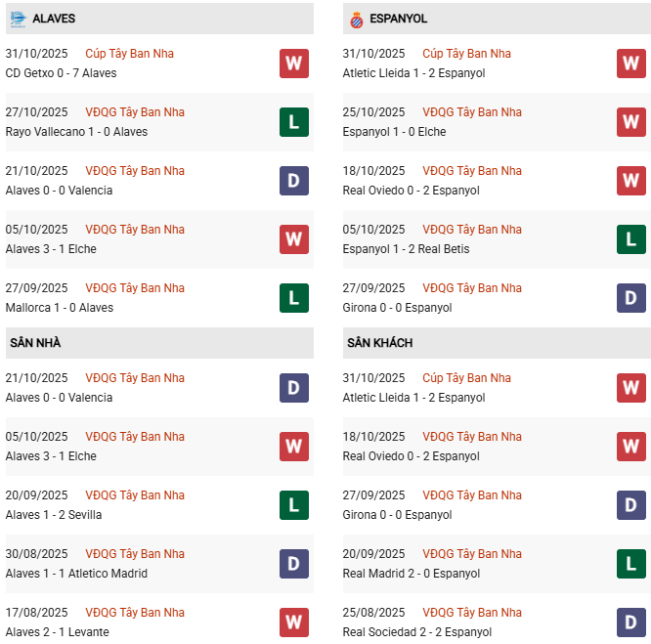Click W badge for Espanyol 1-0 Elche
The width and height of the screenshot is (651, 644).
coord(630,122)
